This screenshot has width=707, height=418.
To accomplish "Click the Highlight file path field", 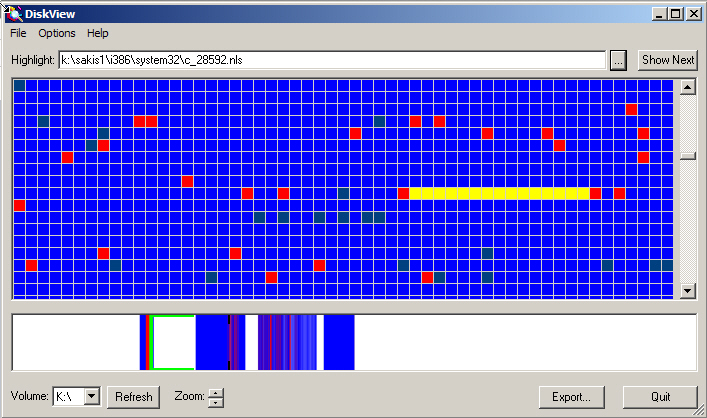I will coord(332,60).
